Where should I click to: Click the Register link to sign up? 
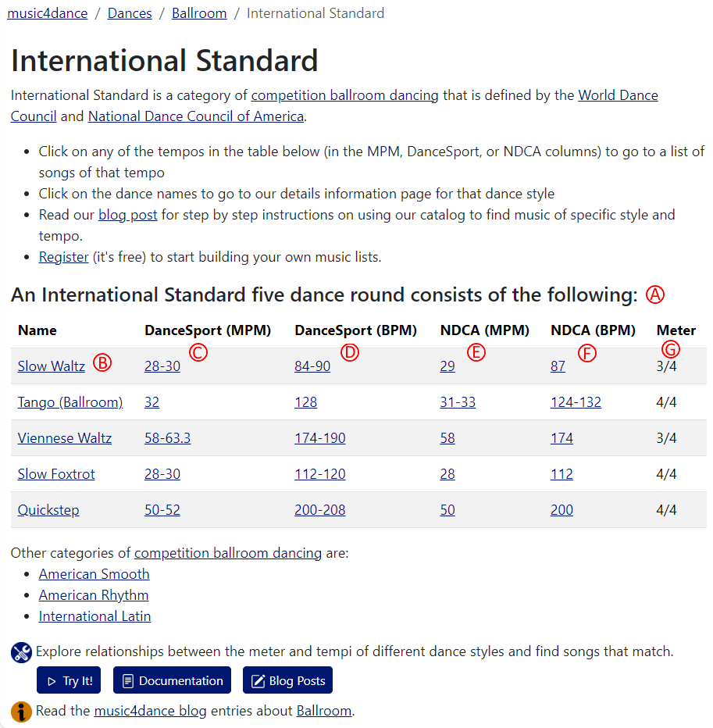pyautogui.click(x=63, y=256)
